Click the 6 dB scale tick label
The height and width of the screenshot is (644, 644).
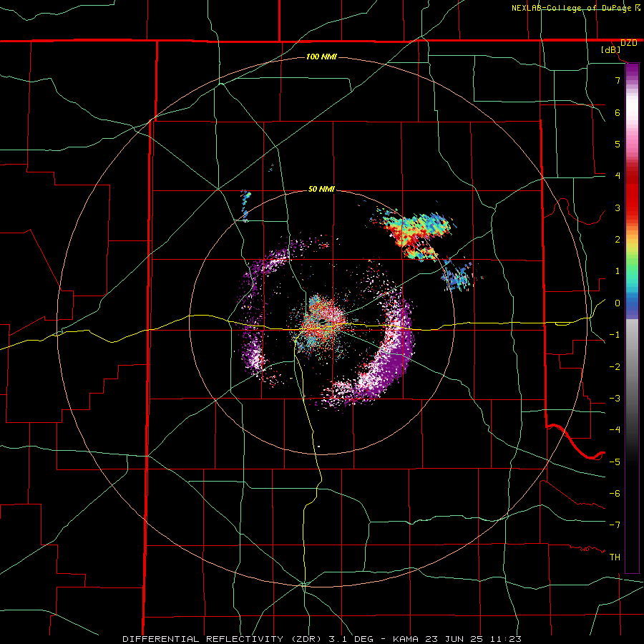(618, 112)
